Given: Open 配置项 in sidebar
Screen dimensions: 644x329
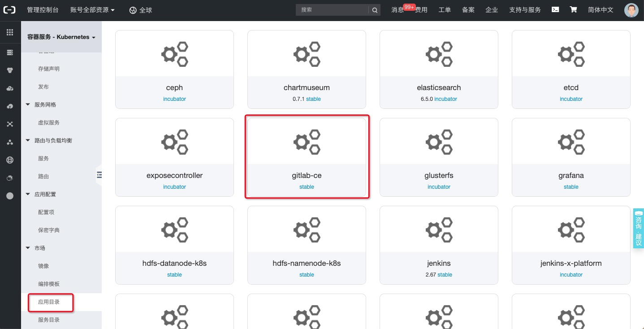Looking at the screenshot, I should [x=46, y=212].
